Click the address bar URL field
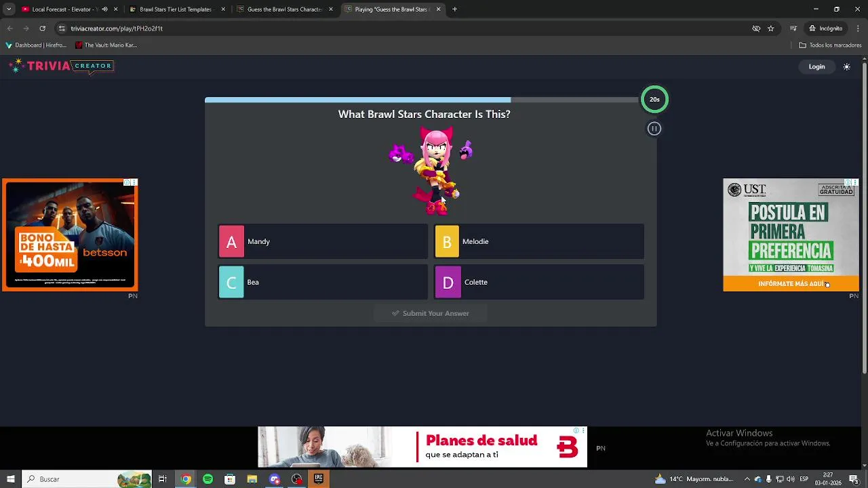This screenshot has height=488, width=868. tap(407, 28)
